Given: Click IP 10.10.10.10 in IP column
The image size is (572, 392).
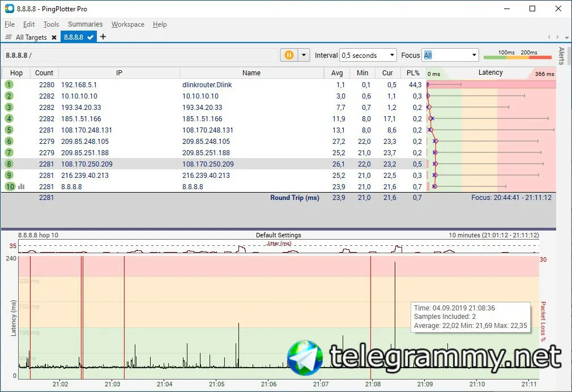Looking at the screenshot, I should pyautogui.click(x=79, y=96).
